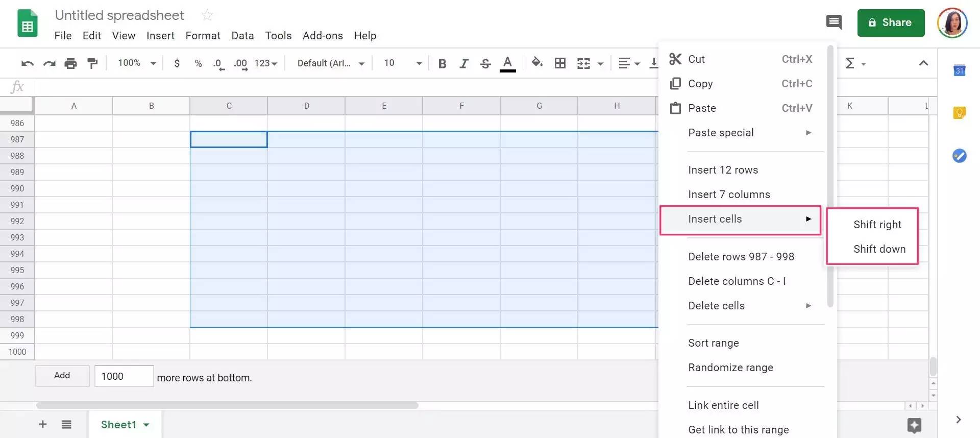
Task: Open comment history speech bubble icon
Action: point(834,22)
